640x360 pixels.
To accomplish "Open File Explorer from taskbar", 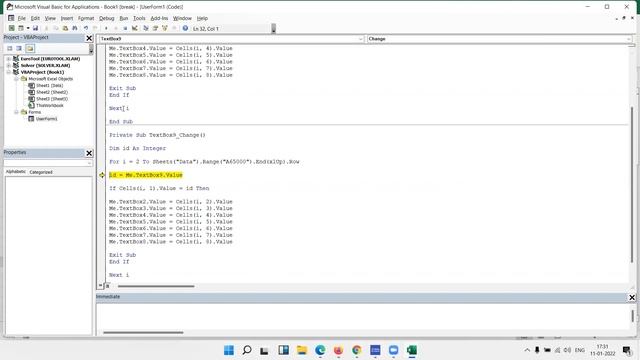I will coord(302,350).
